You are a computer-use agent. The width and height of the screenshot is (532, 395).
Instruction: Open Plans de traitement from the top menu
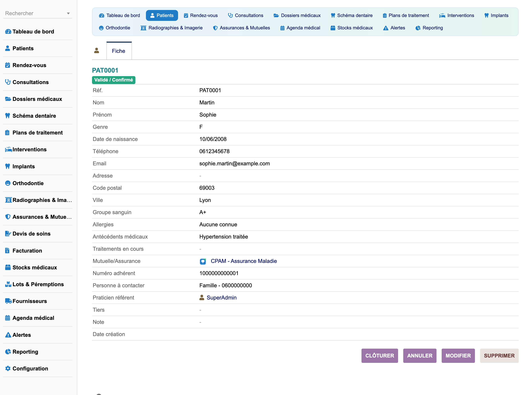point(406,15)
